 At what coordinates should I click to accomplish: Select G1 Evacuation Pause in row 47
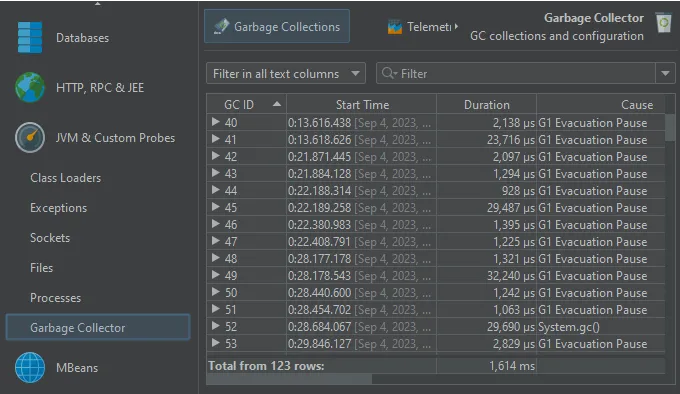(592, 242)
